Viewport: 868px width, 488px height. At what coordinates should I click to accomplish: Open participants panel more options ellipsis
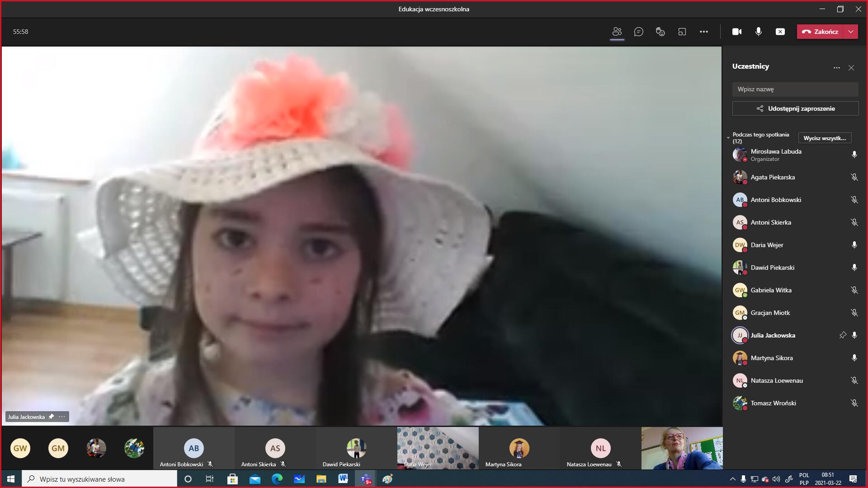tap(836, 68)
